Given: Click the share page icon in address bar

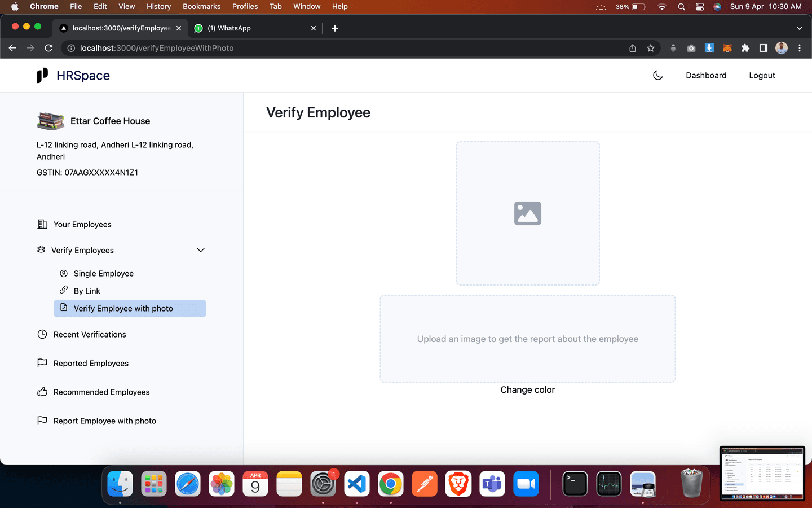Looking at the screenshot, I should click(x=633, y=48).
